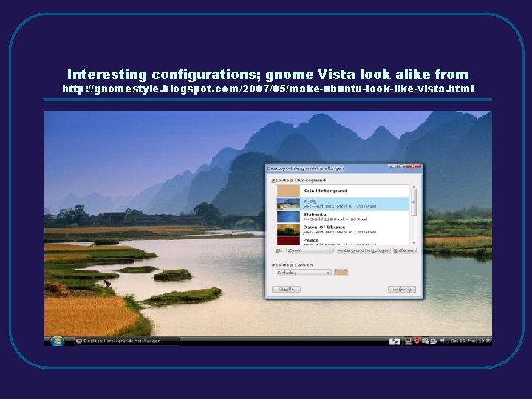
Task: Choose the Blubuntu wallpaper entry
Action: tap(343, 216)
